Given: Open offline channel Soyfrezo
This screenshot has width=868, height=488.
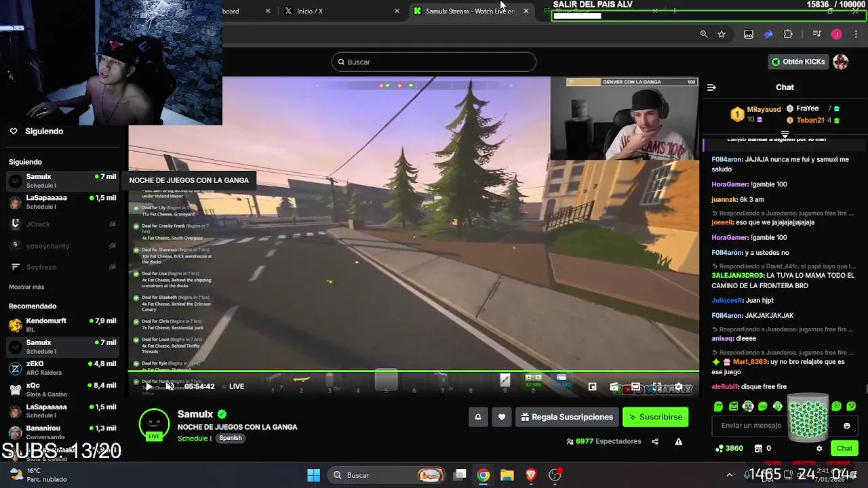Looking at the screenshot, I should click(x=62, y=267).
